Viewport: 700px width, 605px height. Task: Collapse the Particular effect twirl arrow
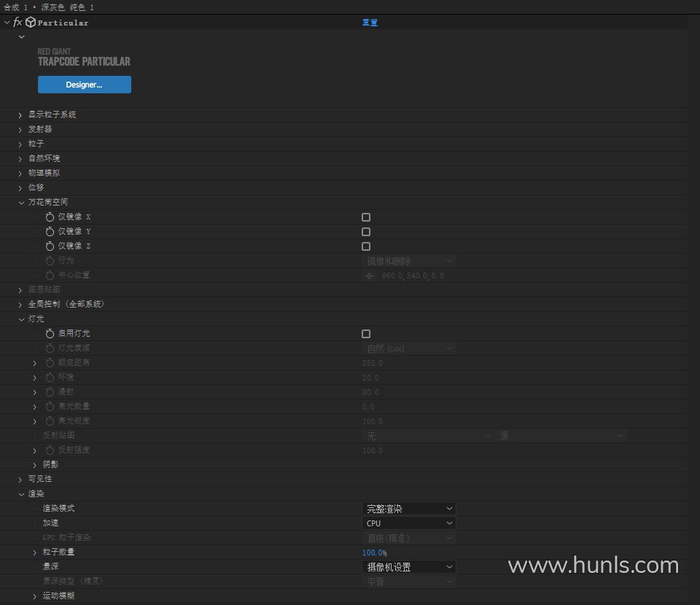(7, 23)
